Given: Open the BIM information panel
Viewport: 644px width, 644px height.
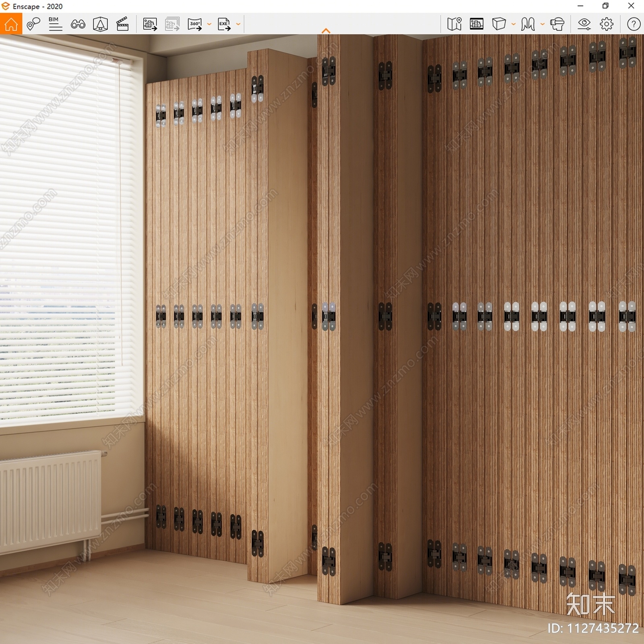Looking at the screenshot, I should coord(55,24).
